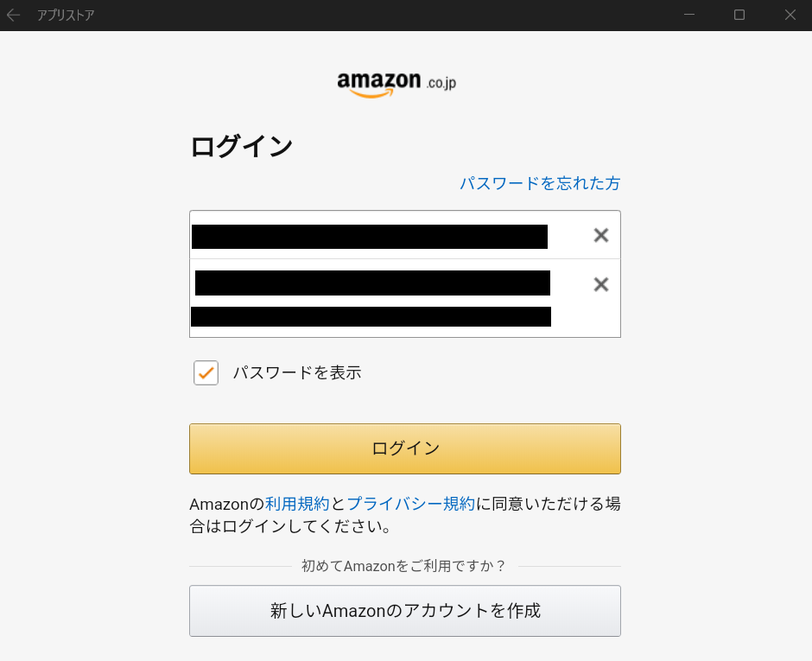Screen dimensions: 812x661
Task: Click the orange checkmark inside the checkbox
Action: [206, 372]
